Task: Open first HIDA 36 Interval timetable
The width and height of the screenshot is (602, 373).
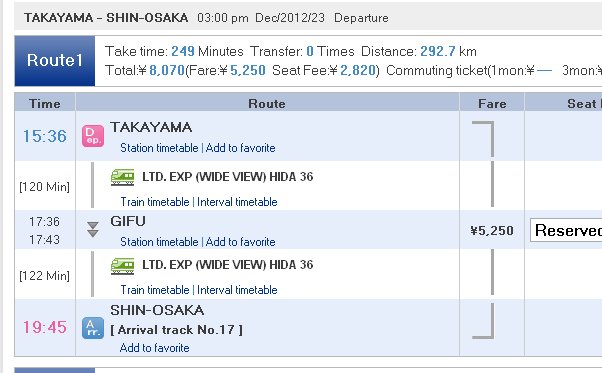Action: point(237,201)
